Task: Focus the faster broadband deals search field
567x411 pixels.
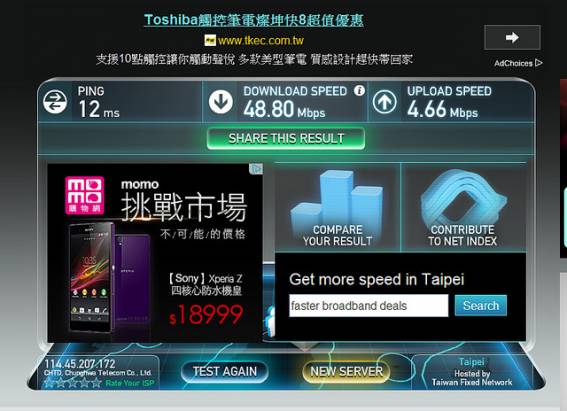Action: pos(368,306)
